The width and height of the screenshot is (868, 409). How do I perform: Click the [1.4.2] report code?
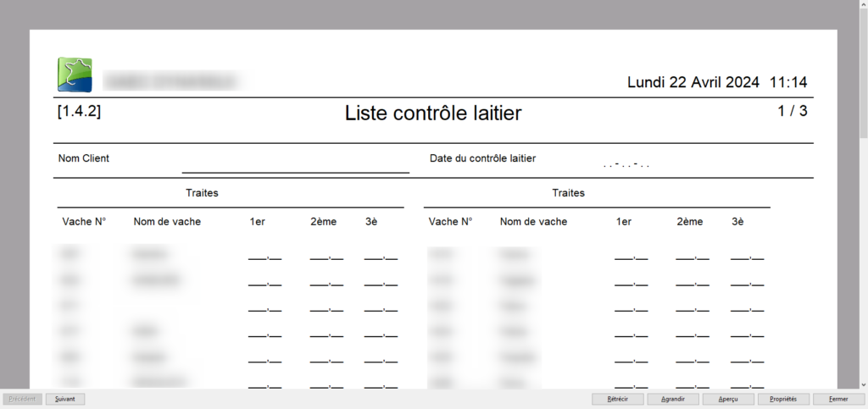click(x=79, y=111)
